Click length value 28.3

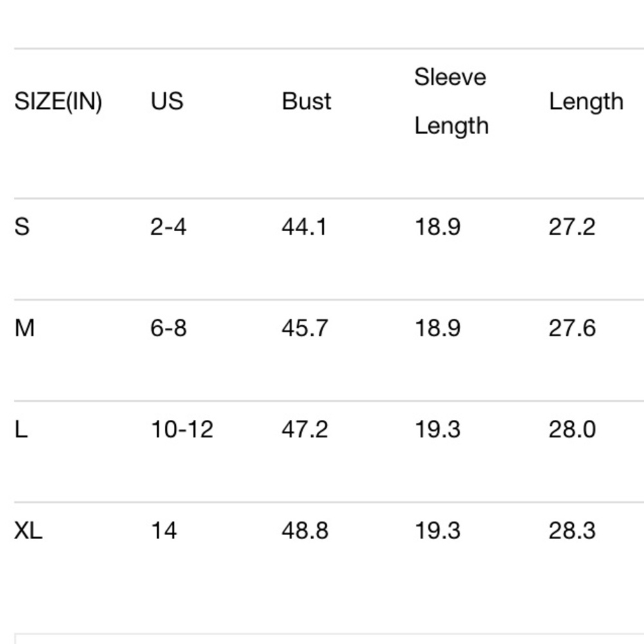(572, 531)
